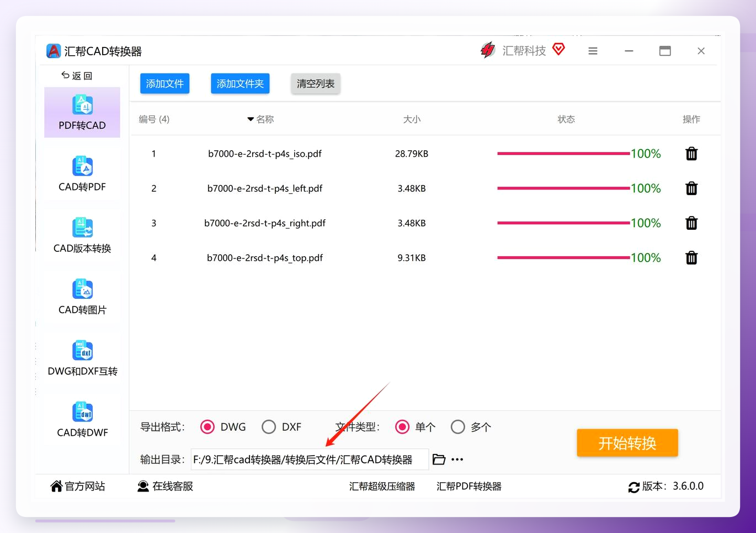Image resolution: width=756 pixels, height=533 pixels.
Task: Select file name b7000-e-2rsd-t-p4s_right.pdf
Action: (x=265, y=223)
